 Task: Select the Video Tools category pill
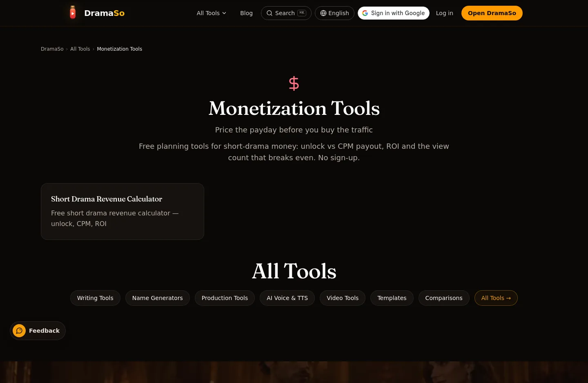[x=343, y=298]
